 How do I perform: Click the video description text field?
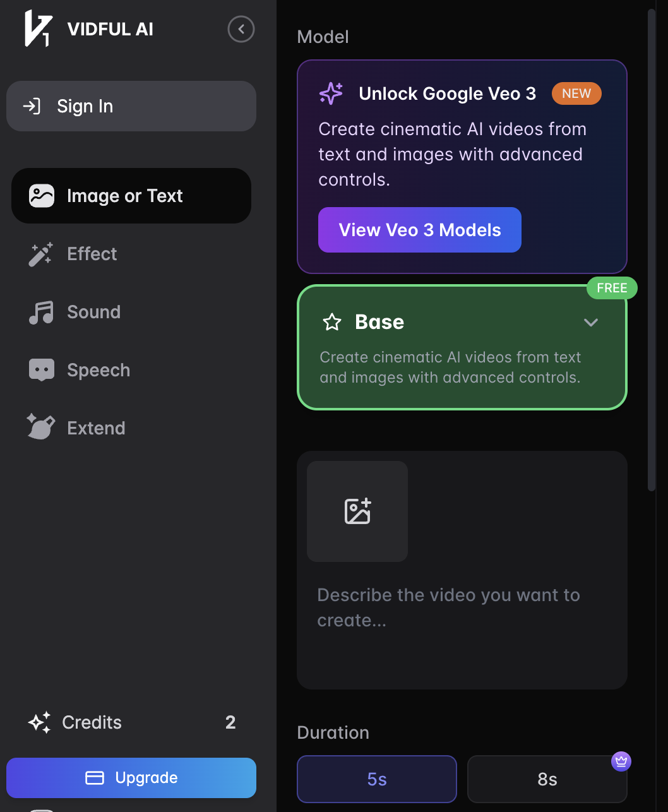click(461, 619)
